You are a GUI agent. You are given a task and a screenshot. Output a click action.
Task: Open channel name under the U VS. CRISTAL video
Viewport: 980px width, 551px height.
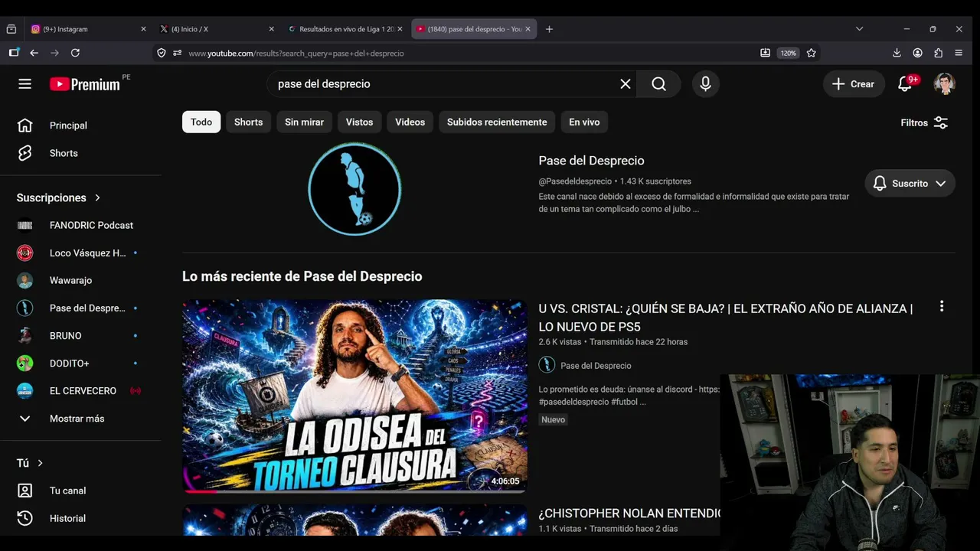(x=596, y=366)
